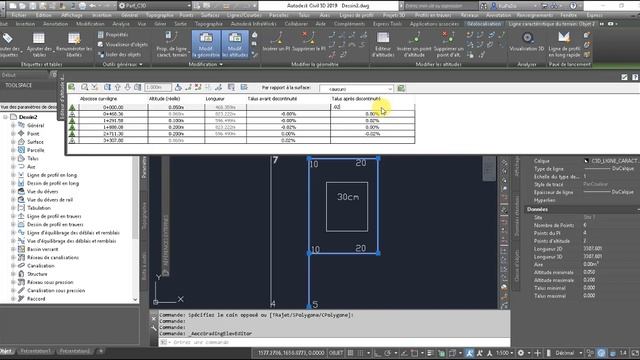
Task: Open the 1:100 annotation scale dropdown
Action: (505, 353)
